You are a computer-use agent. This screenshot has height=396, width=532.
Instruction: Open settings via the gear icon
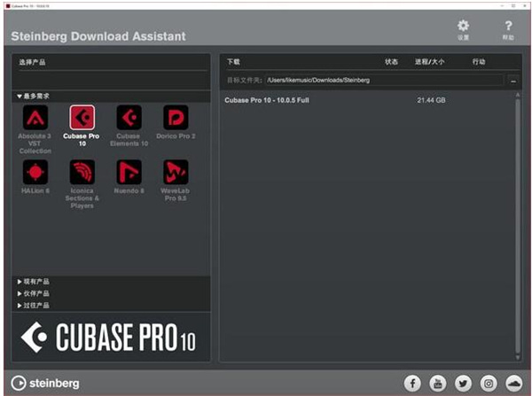(x=463, y=26)
